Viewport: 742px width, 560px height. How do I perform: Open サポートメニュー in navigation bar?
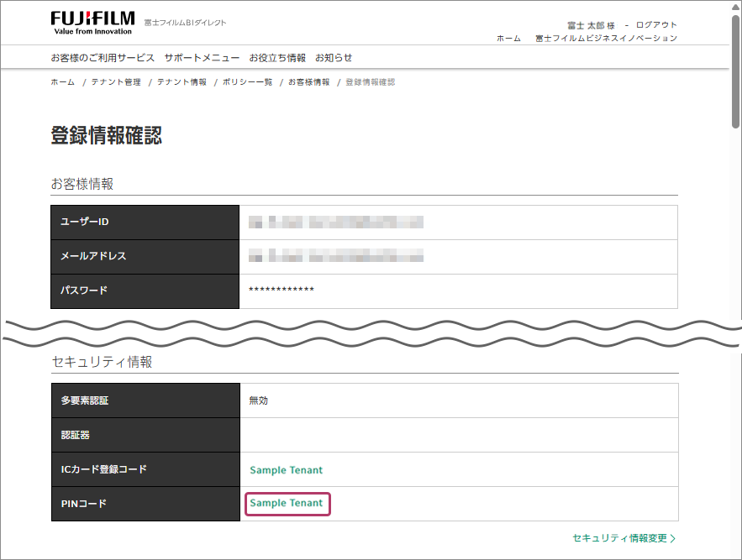202,58
